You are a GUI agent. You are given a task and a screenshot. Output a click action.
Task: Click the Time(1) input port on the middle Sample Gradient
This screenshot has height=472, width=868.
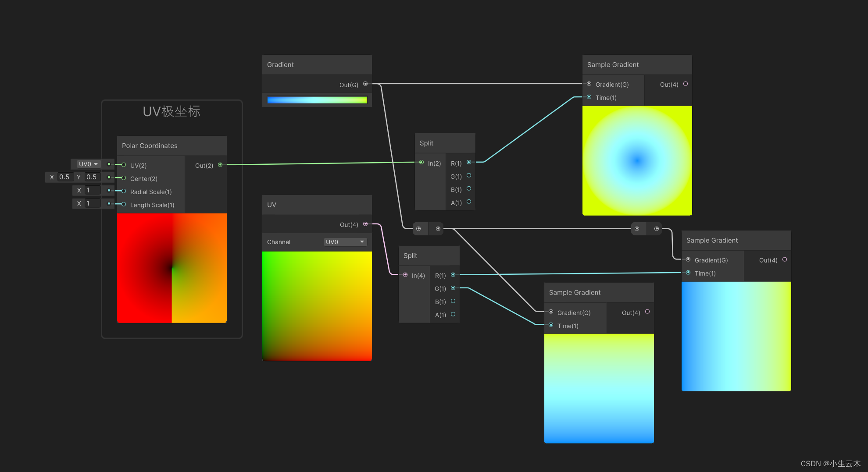coord(551,325)
